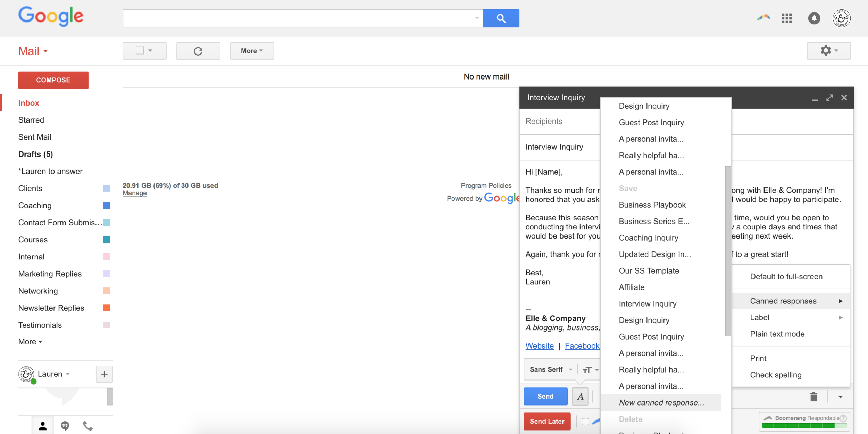Click the Send button
The height and width of the screenshot is (434, 868).
(x=545, y=396)
